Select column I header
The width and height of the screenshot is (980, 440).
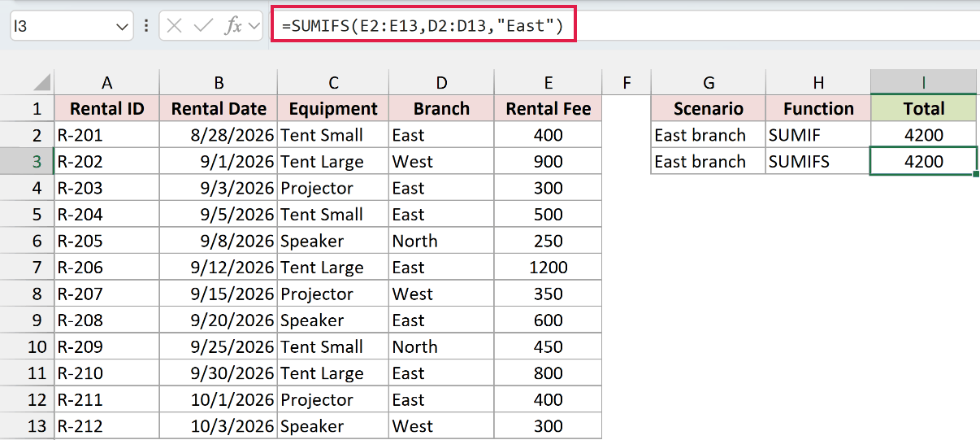924,82
